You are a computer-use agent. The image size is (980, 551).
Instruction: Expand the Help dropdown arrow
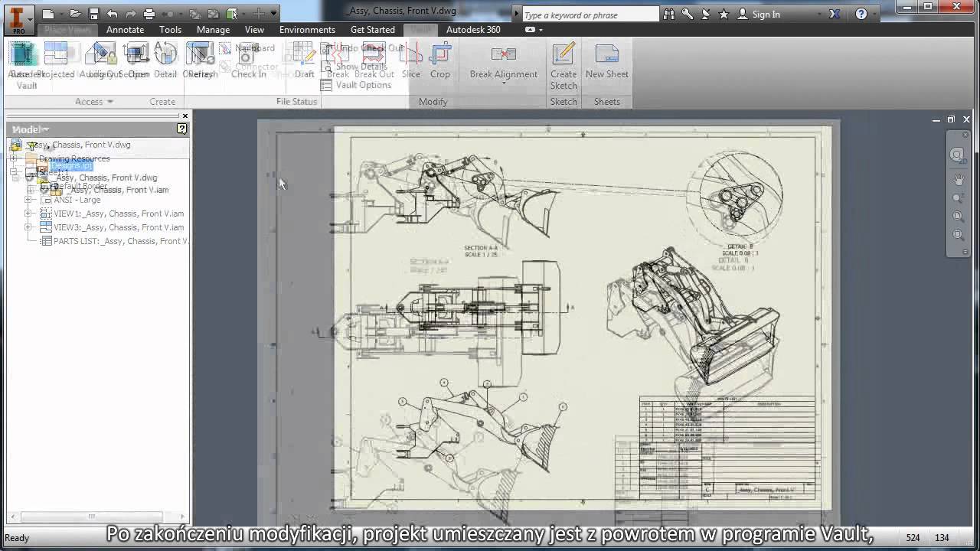click(876, 15)
